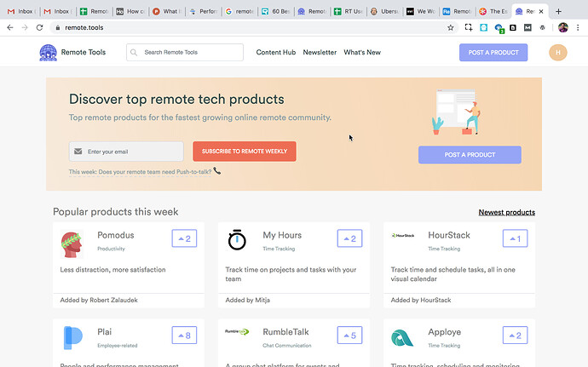The height and width of the screenshot is (367, 588).
Task: Open the Chrome three-dot menu
Action: (x=578, y=27)
